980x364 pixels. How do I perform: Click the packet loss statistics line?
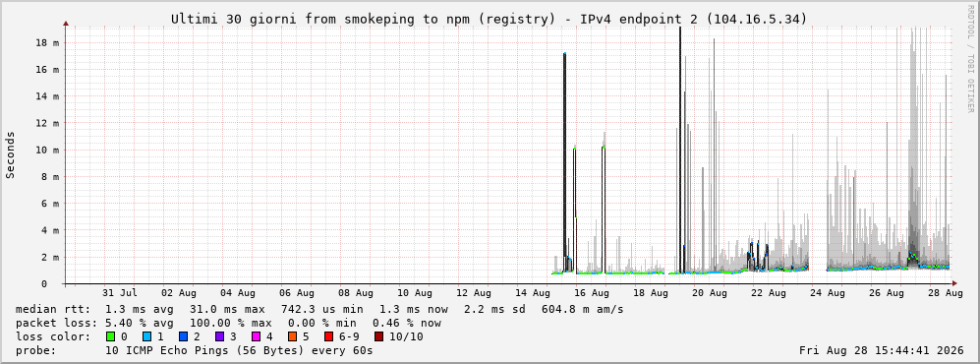point(228,323)
